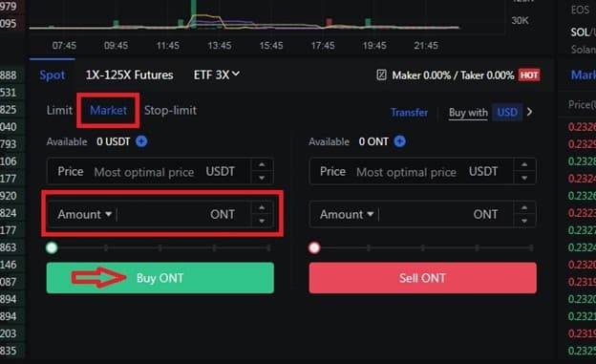Screen dimensions: 596x364
Task: Click the plus icon next to 0 ONT
Action: pyautogui.click(x=399, y=141)
